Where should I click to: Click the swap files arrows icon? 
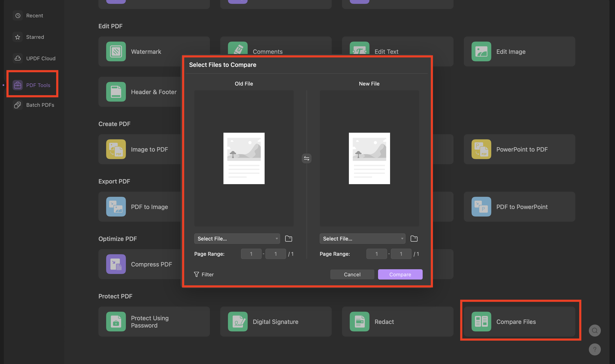point(306,158)
